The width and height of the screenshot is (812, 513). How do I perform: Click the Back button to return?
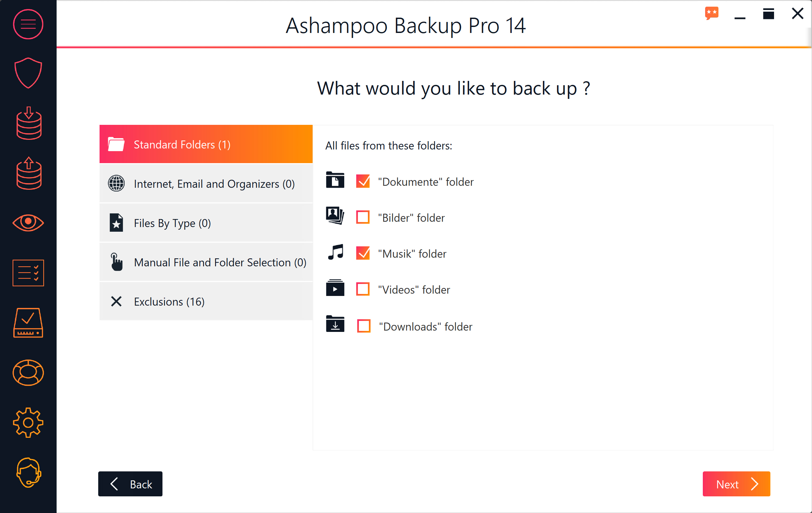point(130,485)
